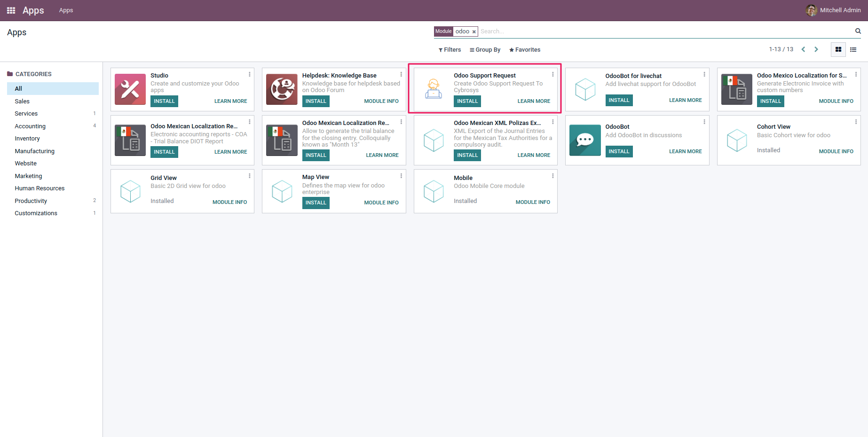868x437 pixels.
Task: Open Studio card options menu
Action: pyautogui.click(x=249, y=74)
